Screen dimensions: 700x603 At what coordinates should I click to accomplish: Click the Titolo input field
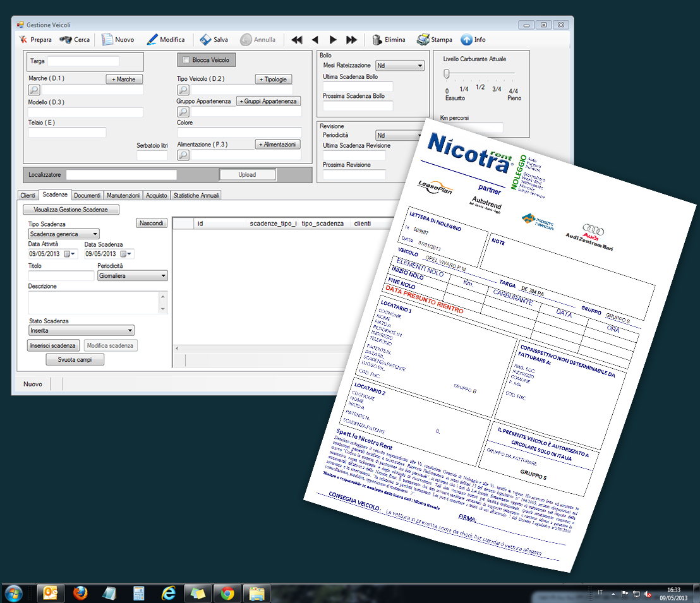[61, 276]
